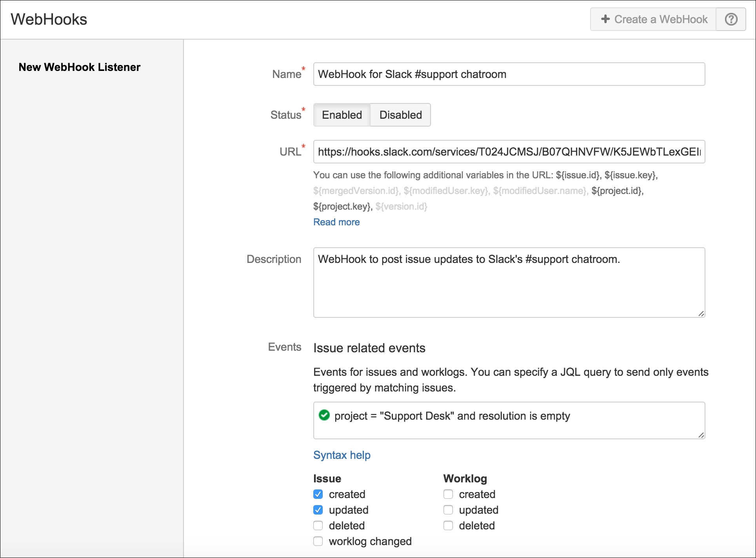Check the Worklog created checkbox
This screenshot has width=756, height=558.
[x=448, y=494]
